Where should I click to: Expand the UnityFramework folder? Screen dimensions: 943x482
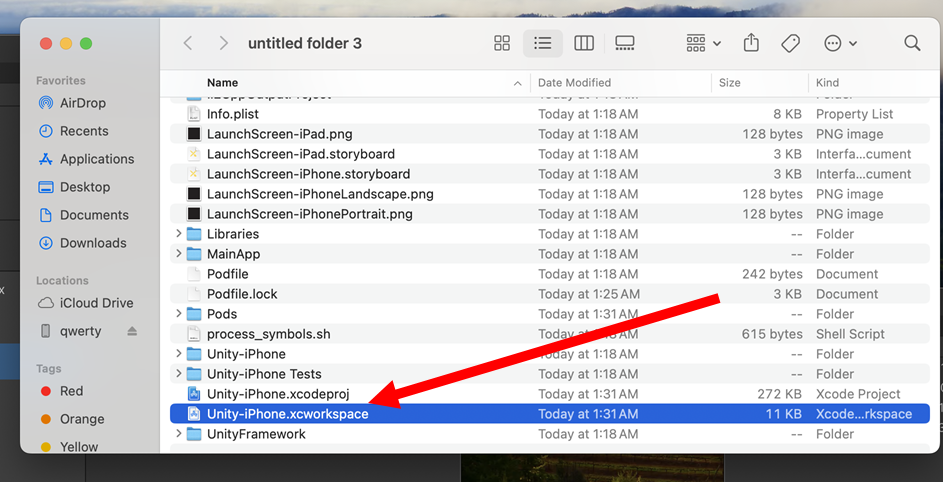(x=178, y=434)
